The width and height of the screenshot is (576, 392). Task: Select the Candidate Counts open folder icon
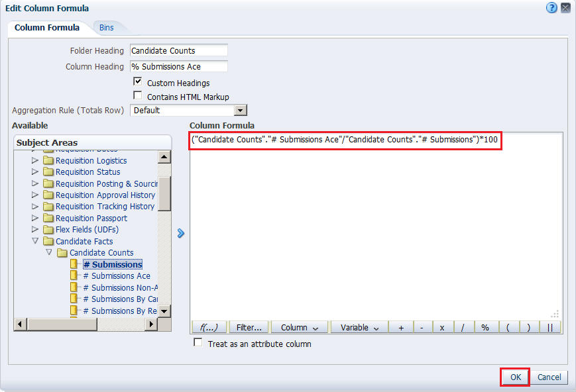click(62, 252)
